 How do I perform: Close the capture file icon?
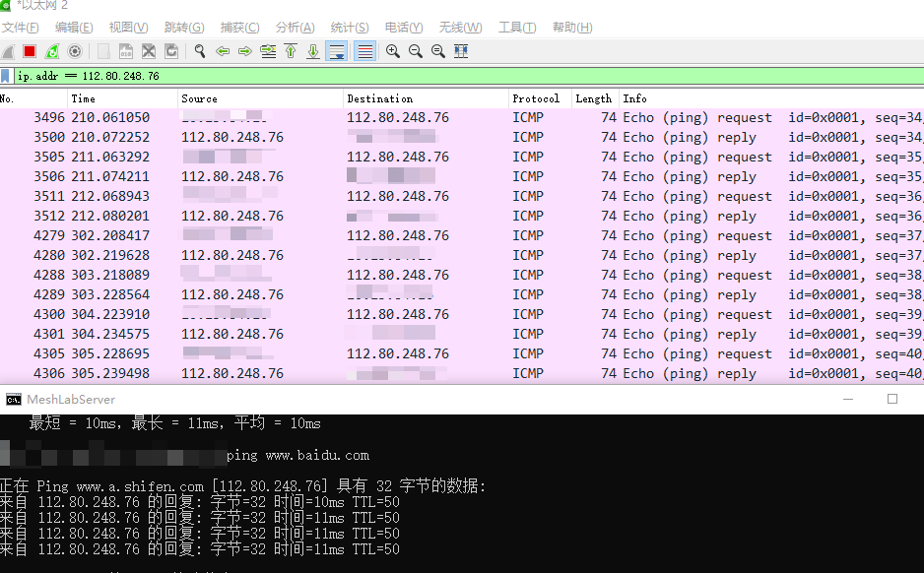click(149, 52)
